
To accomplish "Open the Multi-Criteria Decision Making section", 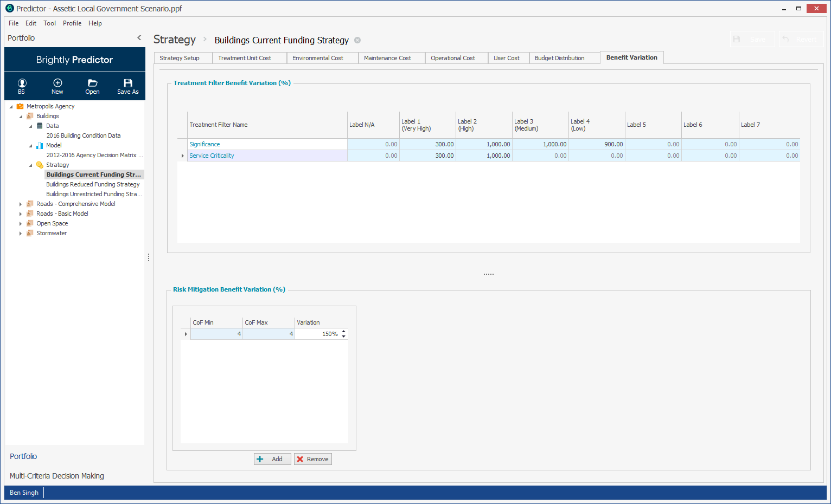I will pos(57,476).
